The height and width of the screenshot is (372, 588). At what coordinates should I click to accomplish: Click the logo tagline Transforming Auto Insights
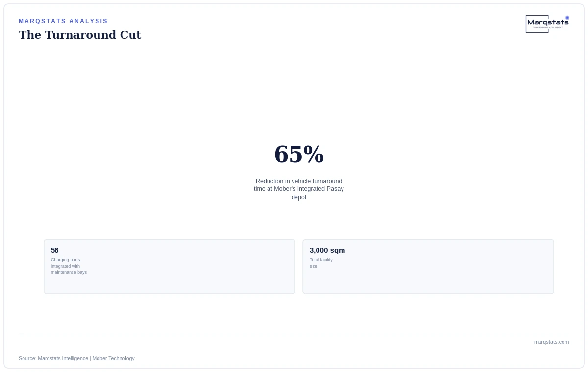tap(548, 28)
